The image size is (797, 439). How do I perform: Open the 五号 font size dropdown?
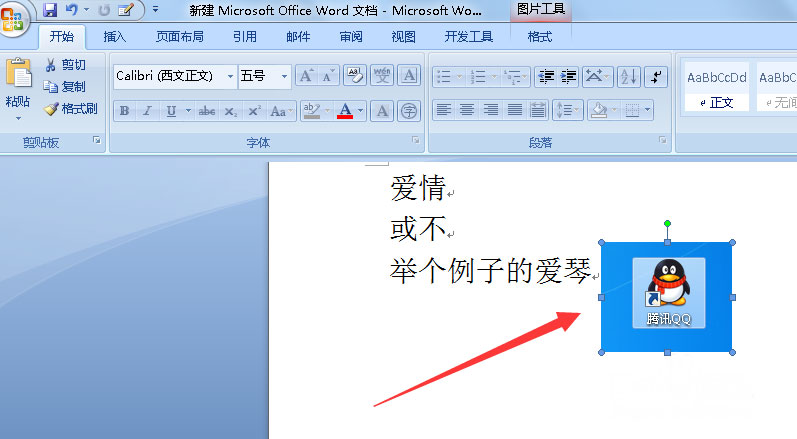(x=284, y=77)
